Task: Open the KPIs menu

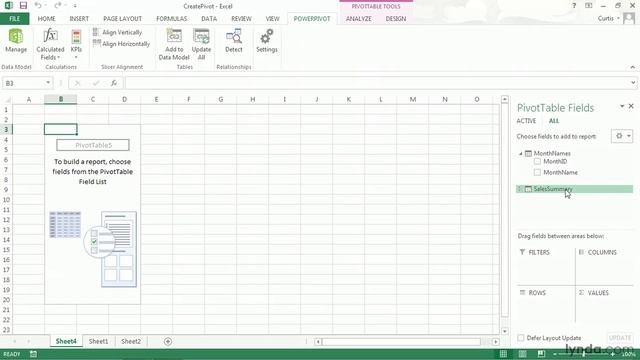Action: click(76, 44)
